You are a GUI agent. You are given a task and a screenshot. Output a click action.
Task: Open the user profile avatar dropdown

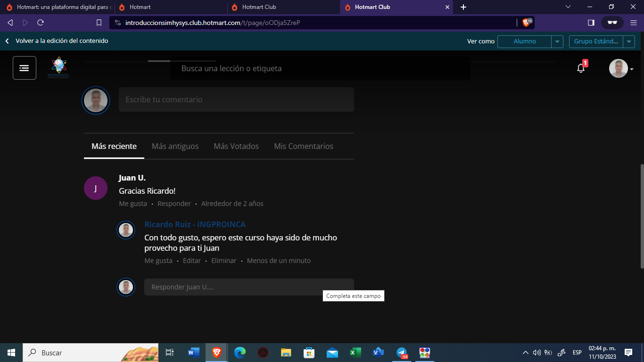tap(621, 69)
